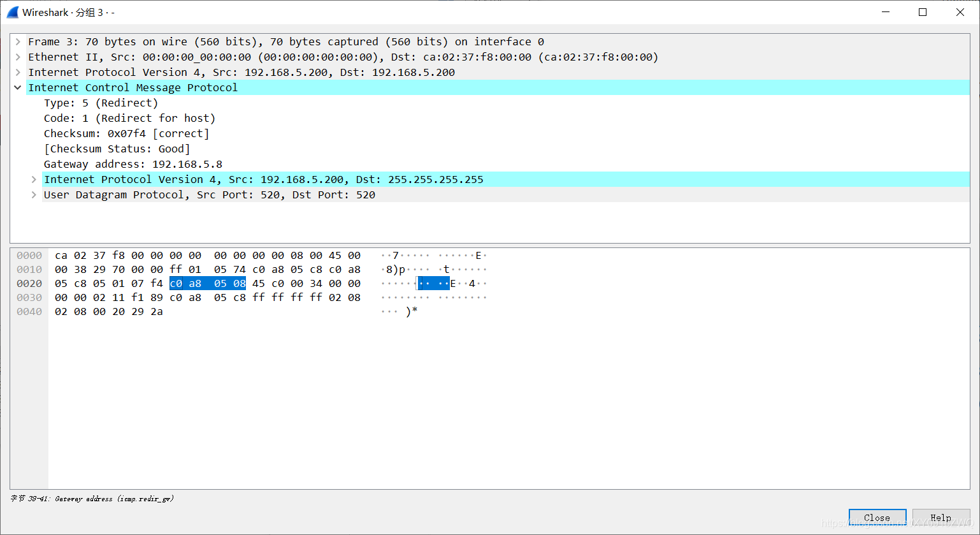Click hex offset 0040 label
Image resolution: width=980 pixels, height=535 pixels.
tap(29, 311)
